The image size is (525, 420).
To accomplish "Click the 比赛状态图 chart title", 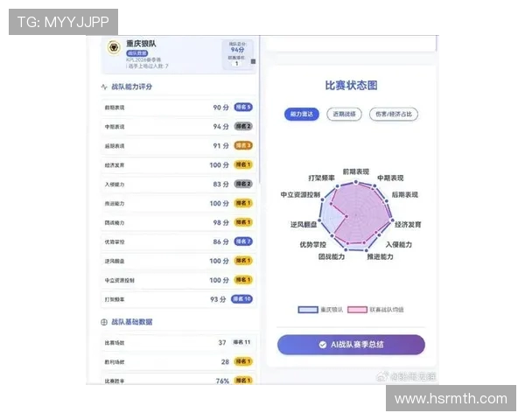I will 351,86.
